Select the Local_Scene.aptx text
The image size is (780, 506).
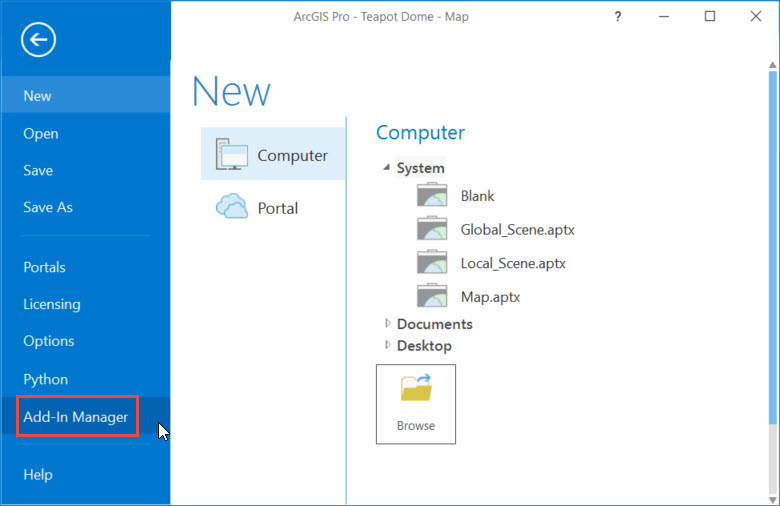pos(513,263)
